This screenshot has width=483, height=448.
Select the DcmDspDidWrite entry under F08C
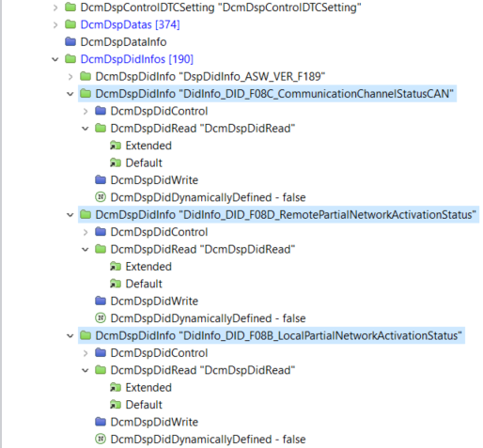pyautogui.click(x=154, y=180)
